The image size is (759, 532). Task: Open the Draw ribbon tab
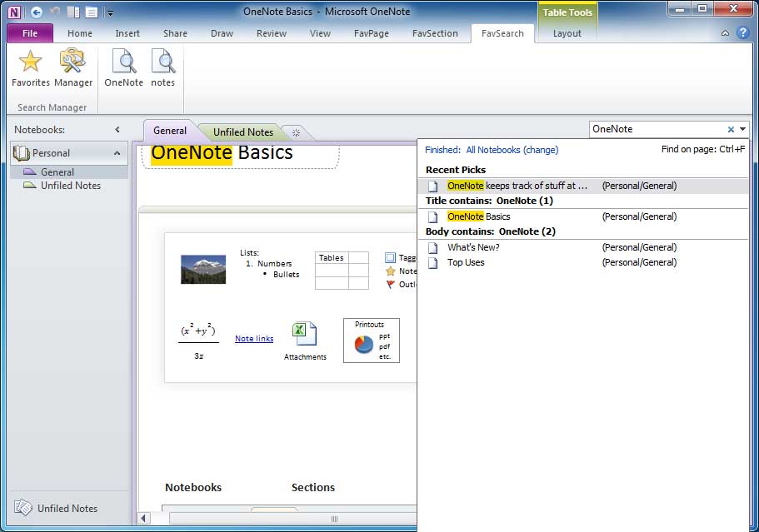pyautogui.click(x=222, y=33)
